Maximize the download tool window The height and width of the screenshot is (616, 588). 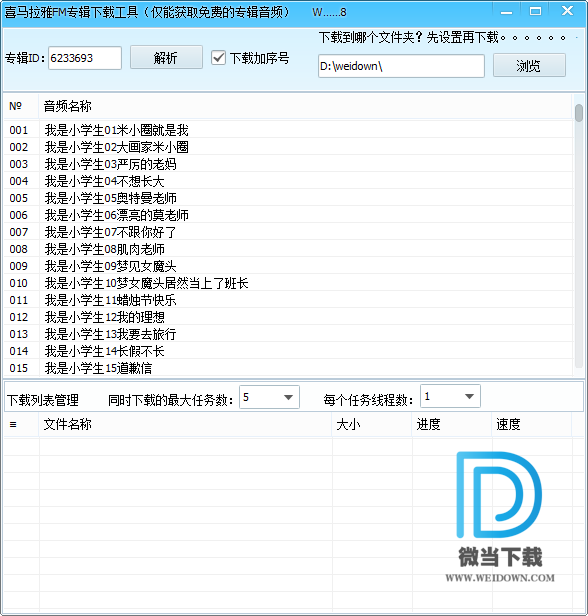(x=535, y=11)
